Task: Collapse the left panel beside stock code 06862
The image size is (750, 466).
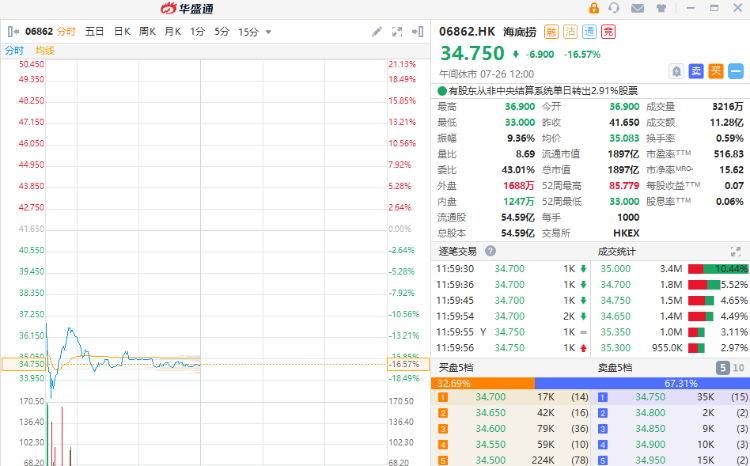Action: [12, 32]
